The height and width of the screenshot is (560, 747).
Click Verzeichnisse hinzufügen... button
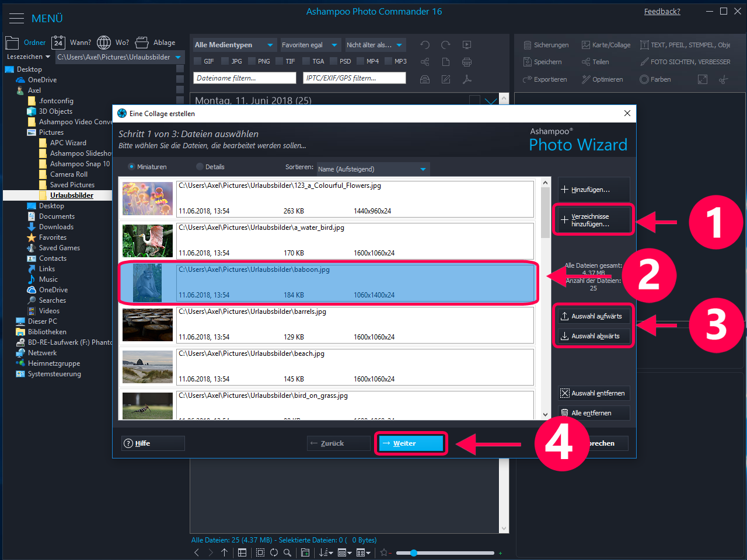coord(594,220)
